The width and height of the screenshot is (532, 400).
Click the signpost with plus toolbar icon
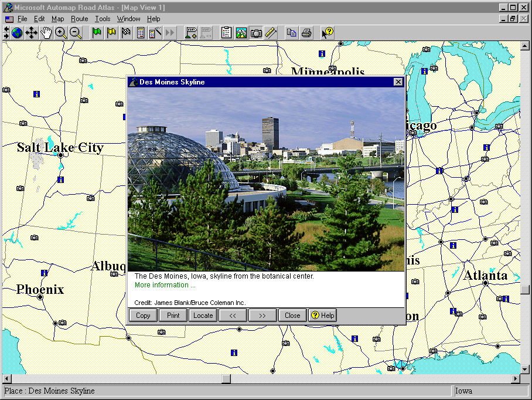click(x=190, y=33)
